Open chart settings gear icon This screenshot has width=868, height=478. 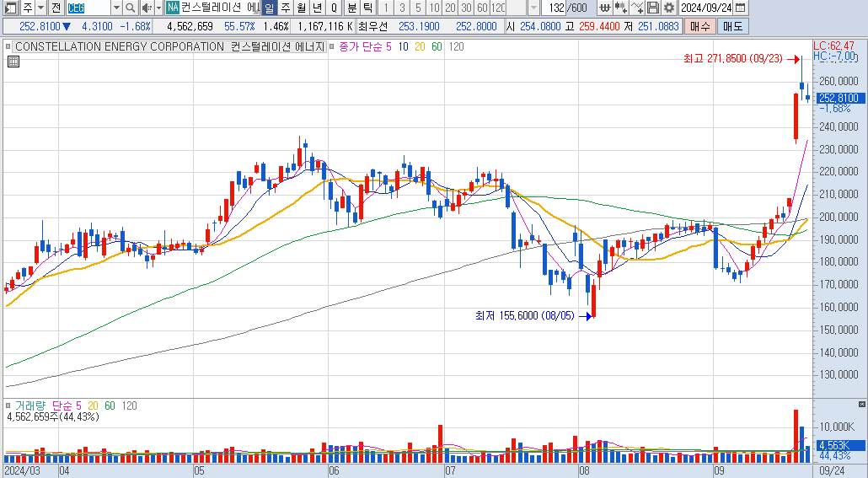(669, 8)
